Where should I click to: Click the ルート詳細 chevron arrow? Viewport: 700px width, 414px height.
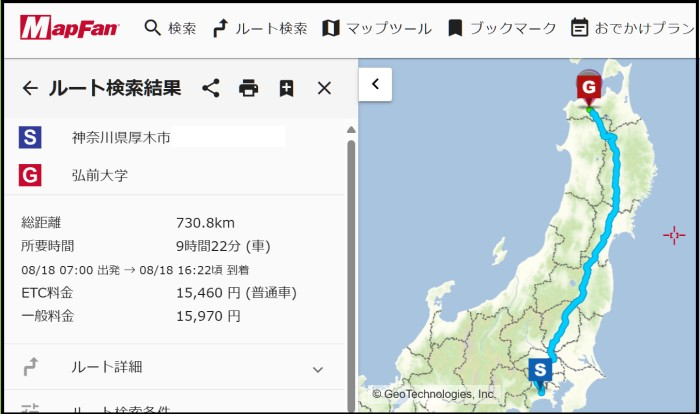318,369
